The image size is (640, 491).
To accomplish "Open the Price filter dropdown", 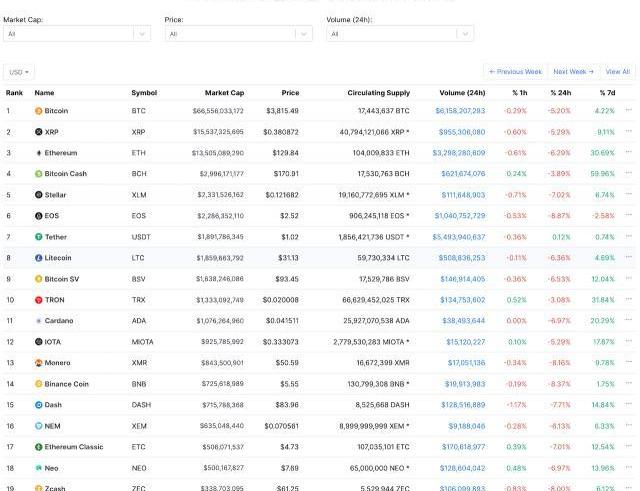I will [x=239, y=34].
